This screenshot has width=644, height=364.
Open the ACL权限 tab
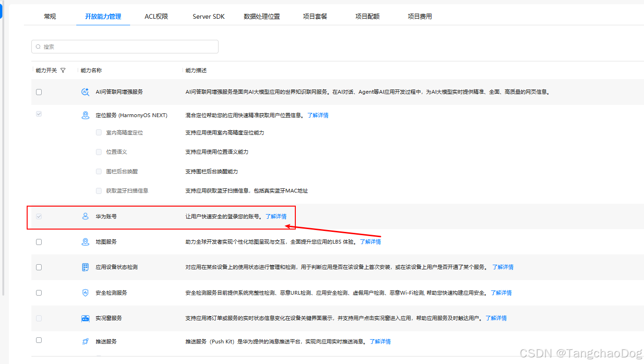[156, 16]
